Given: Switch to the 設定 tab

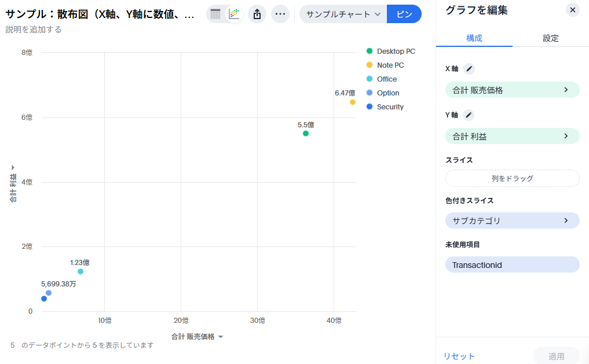Looking at the screenshot, I should pos(550,38).
